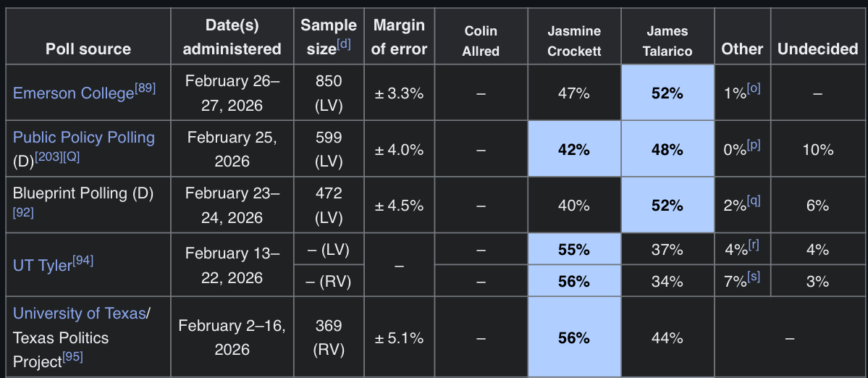
Task: Open footnote 94 next to UT Tyler
Action: coord(83,261)
